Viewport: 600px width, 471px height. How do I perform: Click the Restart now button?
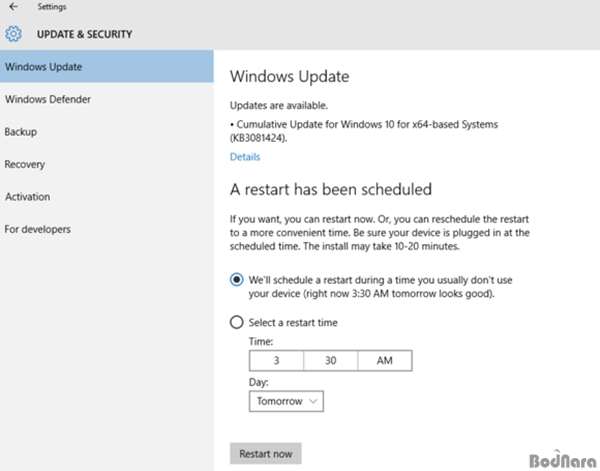coord(266,454)
